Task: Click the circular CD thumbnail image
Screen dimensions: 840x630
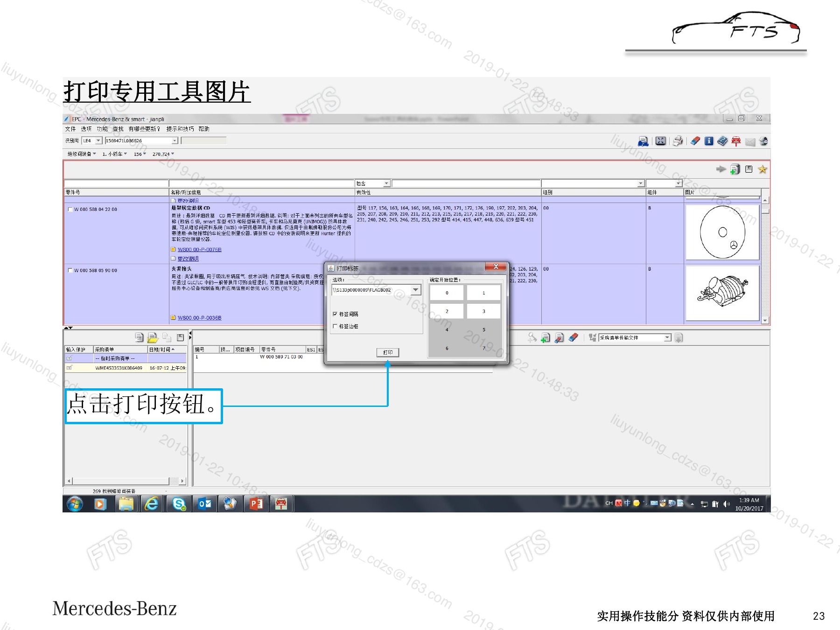Action: [x=722, y=232]
